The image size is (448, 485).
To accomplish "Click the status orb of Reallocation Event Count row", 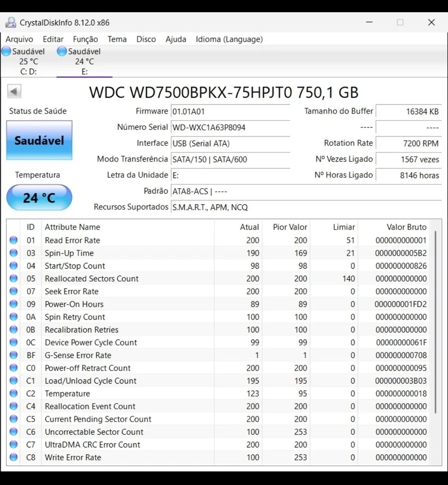I will click(14, 406).
